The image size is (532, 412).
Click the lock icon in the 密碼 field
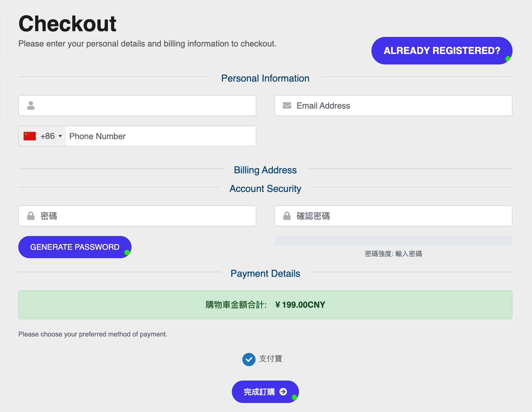tap(31, 216)
